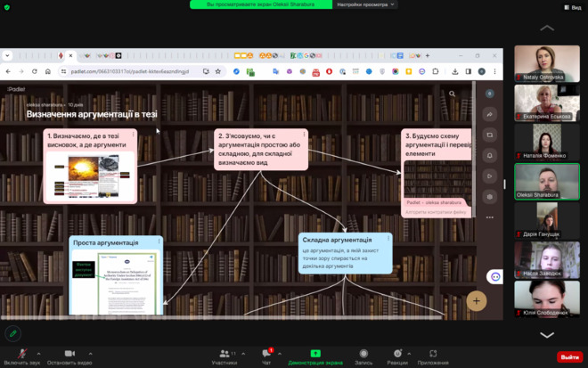Click the red Выйти leave button

coord(568,356)
